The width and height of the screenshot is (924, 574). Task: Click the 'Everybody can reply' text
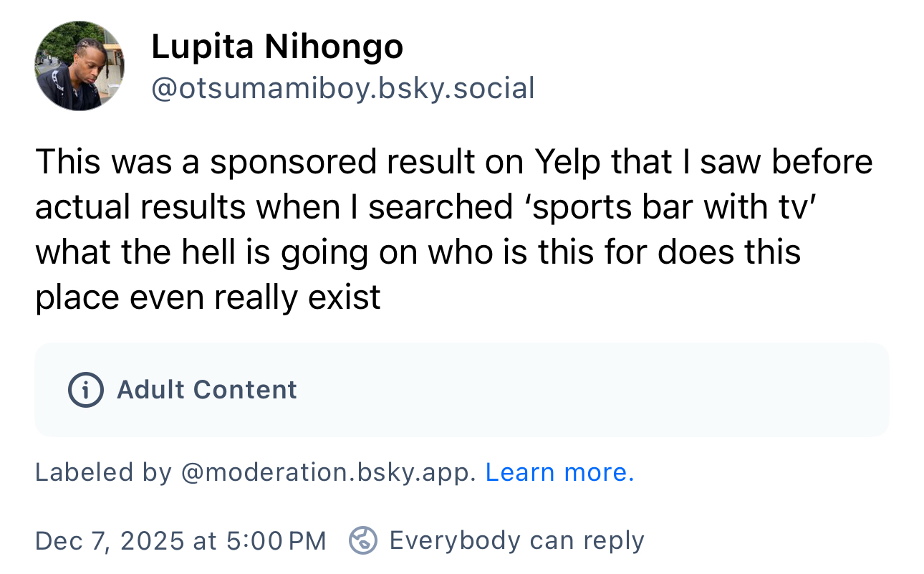point(516,540)
